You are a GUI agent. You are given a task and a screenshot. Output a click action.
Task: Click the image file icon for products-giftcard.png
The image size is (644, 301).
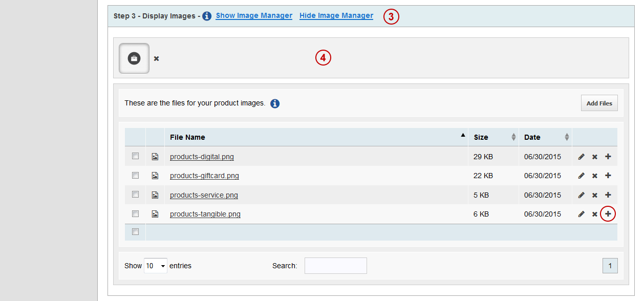pyautogui.click(x=155, y=176)
